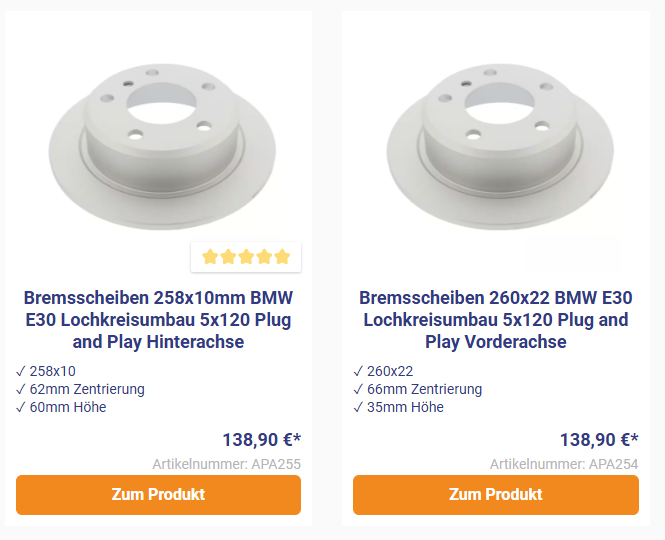Screen dimensions: 665x540
Task: Click the second star in the rating
Action: 228,257
